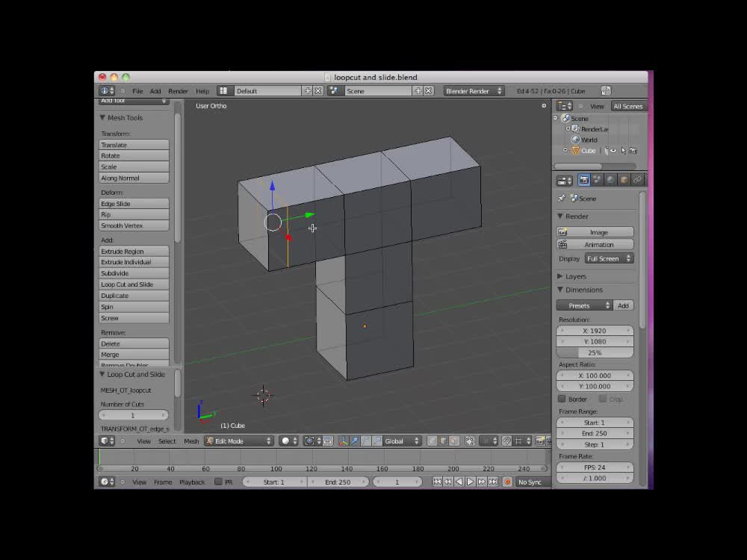747x560 pixels.
Task: Collapse the Render panel
Action: [560, 217]
